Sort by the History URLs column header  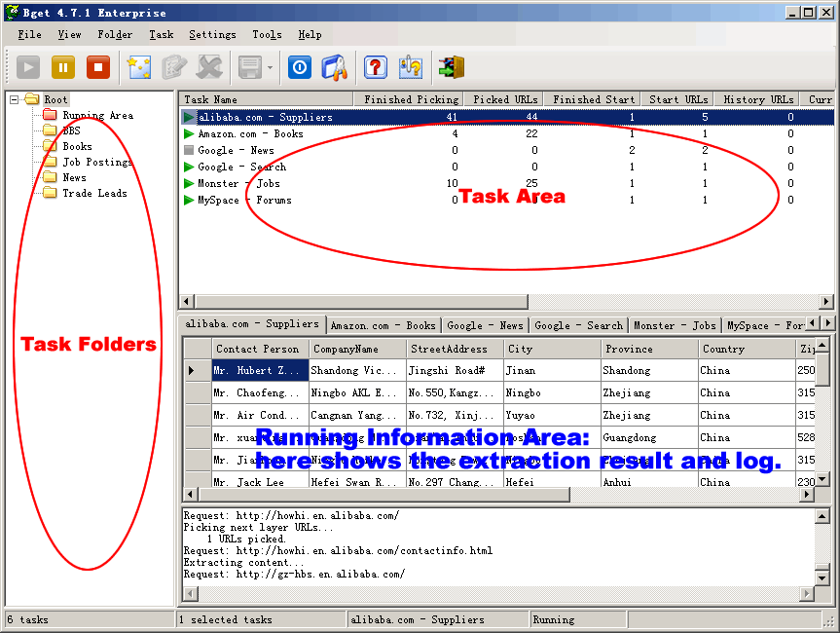click(x=757, y=99)
